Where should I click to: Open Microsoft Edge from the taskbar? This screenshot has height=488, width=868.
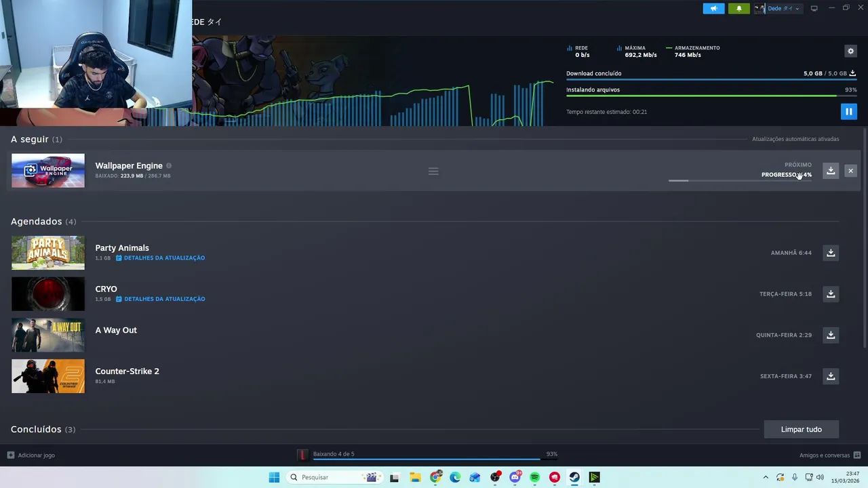(455, 477)
